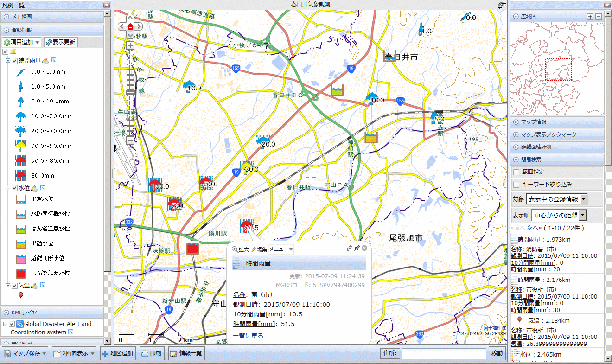The image size is (612, 364).
Task: Open the 表示順 dropdown 中心からの距離
Action: pyautogui.click(x=559, y=215)
